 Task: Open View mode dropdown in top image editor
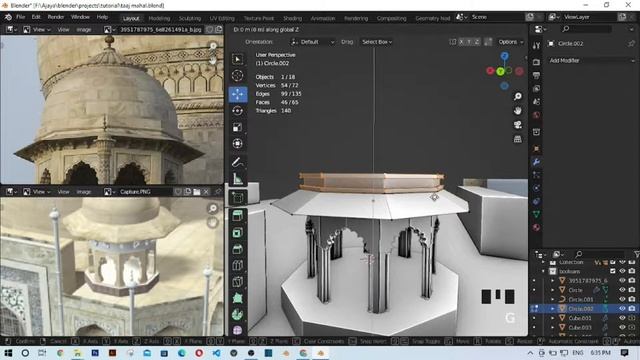point(37,29)
